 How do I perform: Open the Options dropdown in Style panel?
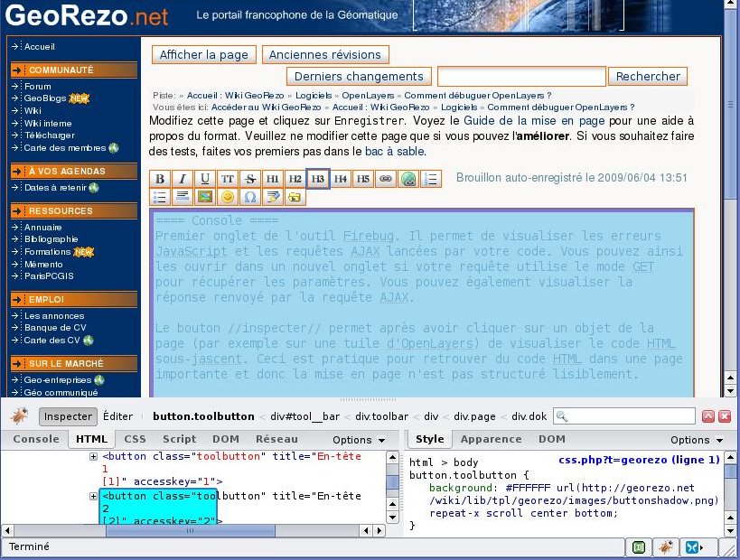696,440
